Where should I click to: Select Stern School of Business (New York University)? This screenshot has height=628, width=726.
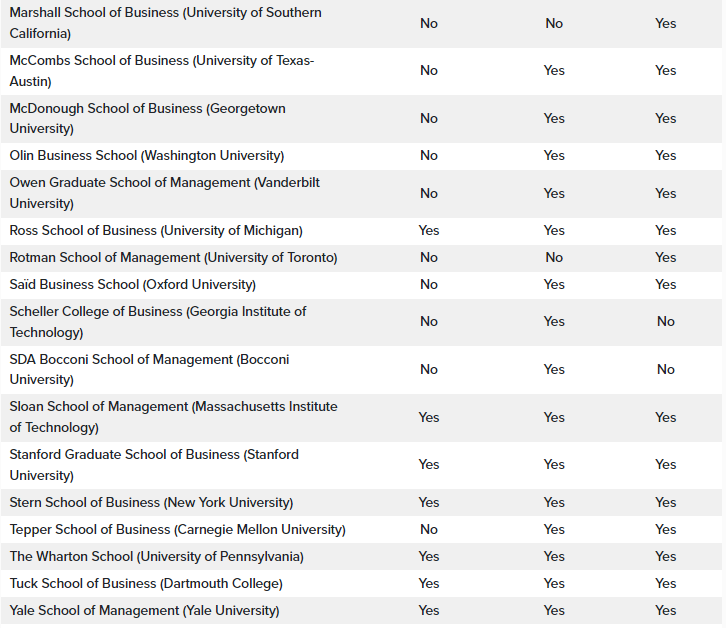click(151, 502)
